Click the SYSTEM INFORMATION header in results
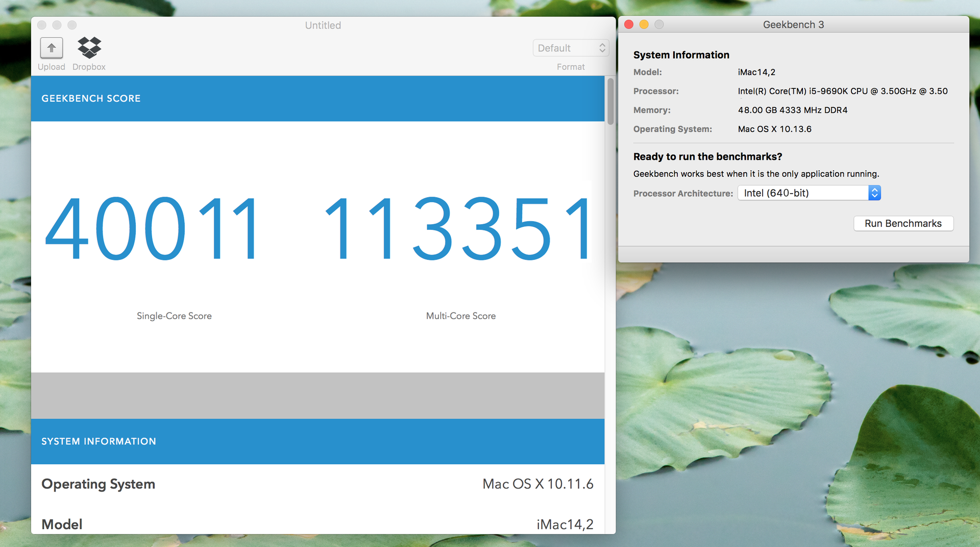980x547 pixels. [99, 441]
